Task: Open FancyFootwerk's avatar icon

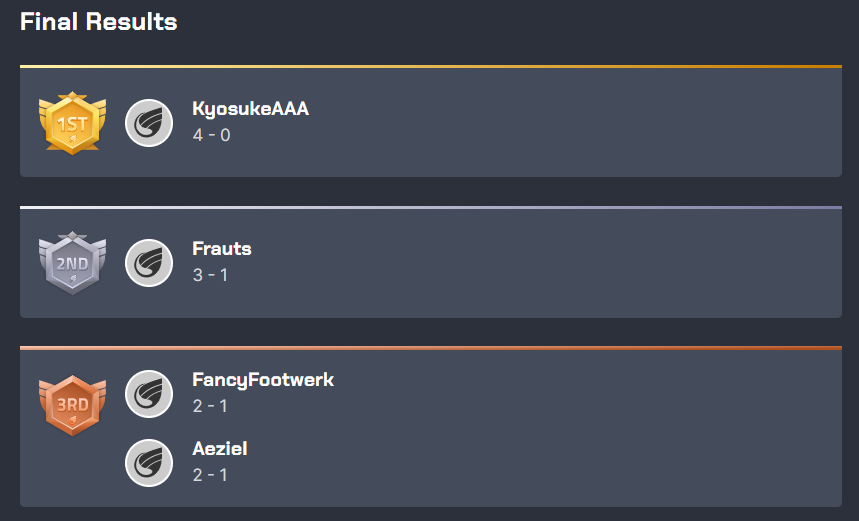Action: tap(149, 394)
